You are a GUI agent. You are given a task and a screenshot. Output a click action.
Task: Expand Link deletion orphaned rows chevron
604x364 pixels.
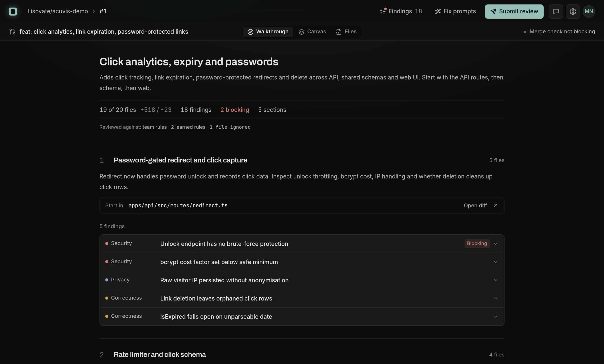coord(495,298)
